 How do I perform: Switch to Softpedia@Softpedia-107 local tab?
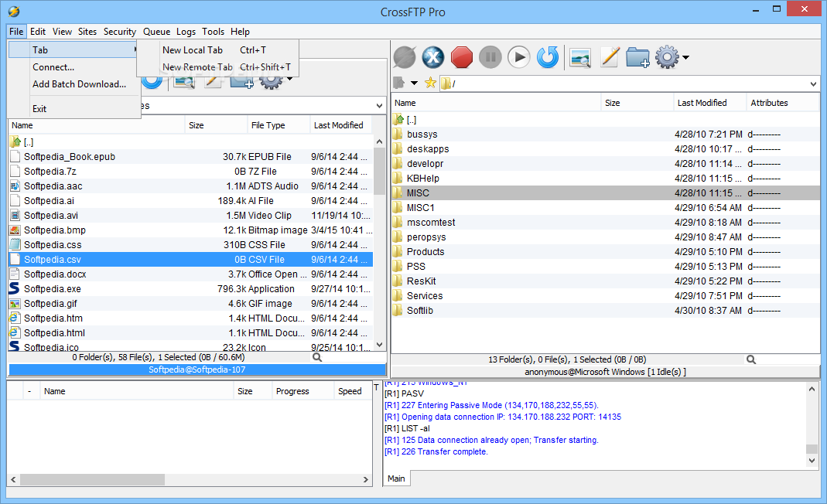[x=197, y=369]
